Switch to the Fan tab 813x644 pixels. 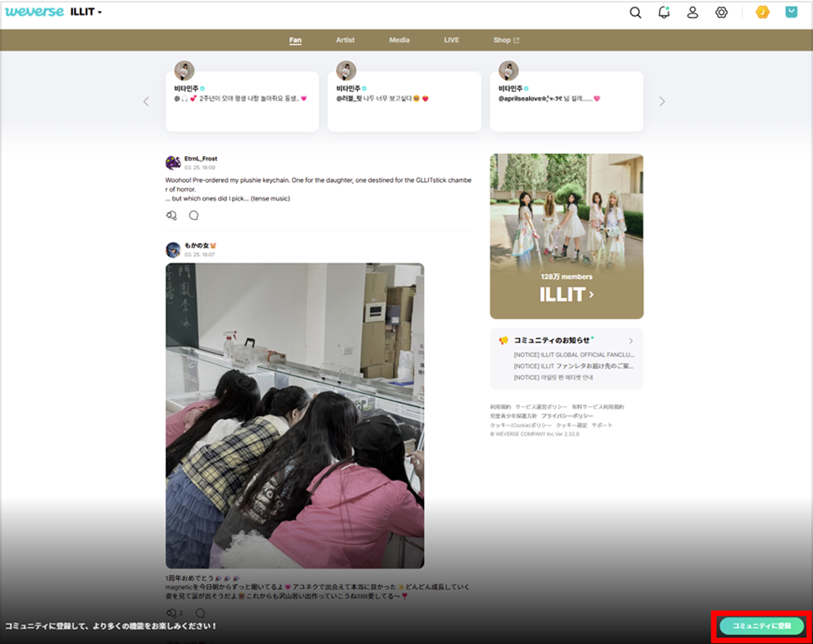pos(295,40)
